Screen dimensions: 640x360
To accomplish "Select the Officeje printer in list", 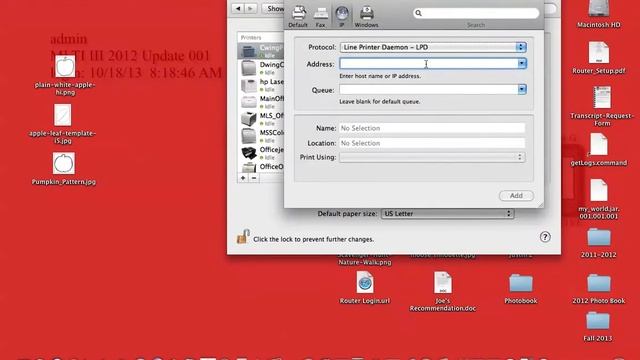I will [261, 153].
